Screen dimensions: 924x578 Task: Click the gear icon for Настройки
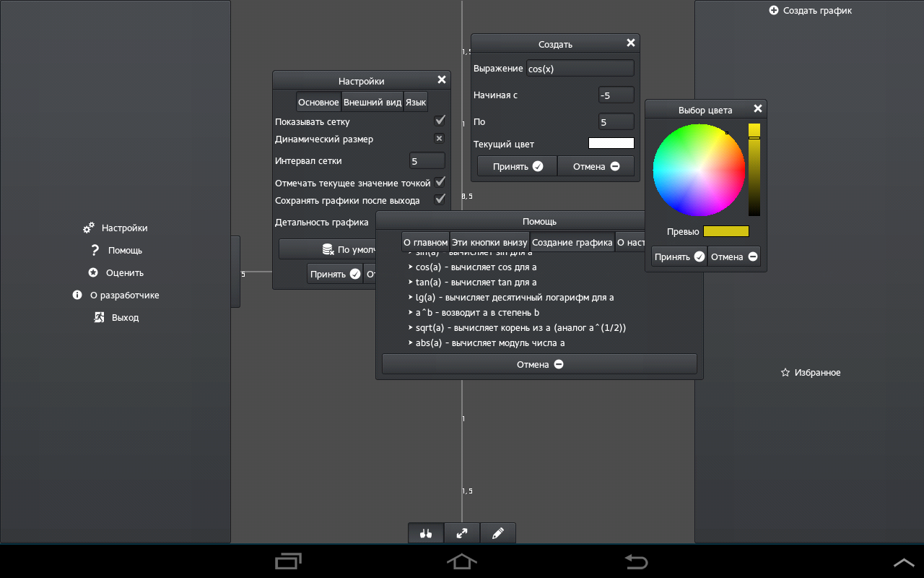(x=89, y=228)
